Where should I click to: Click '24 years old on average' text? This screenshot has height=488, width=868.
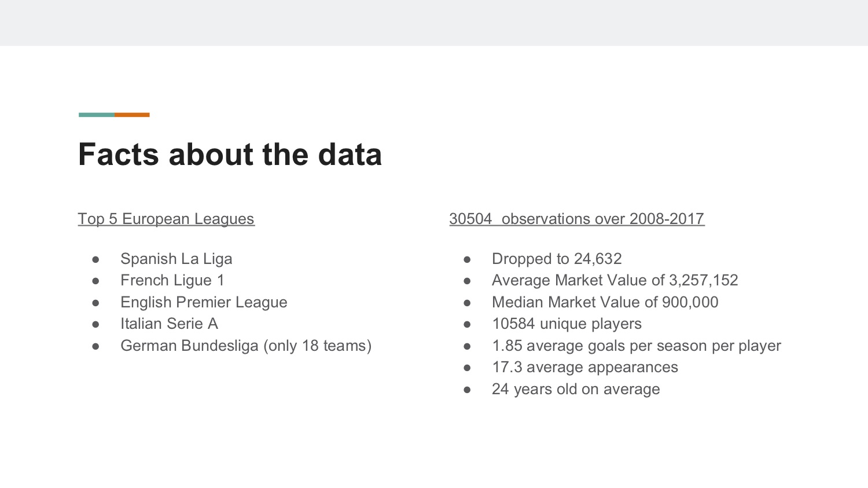pyautogui.click(x=576, y=389)
